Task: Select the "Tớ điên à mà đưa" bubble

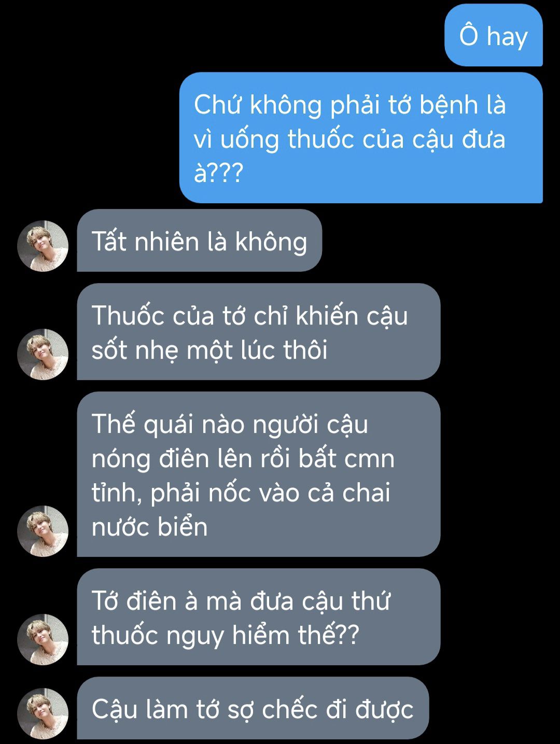Action: coord(259,617)
